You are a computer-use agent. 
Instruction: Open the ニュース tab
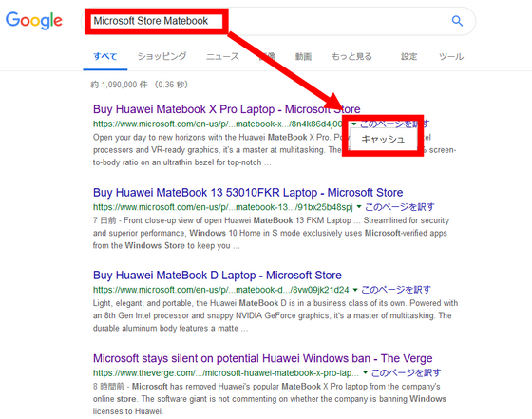222,56
